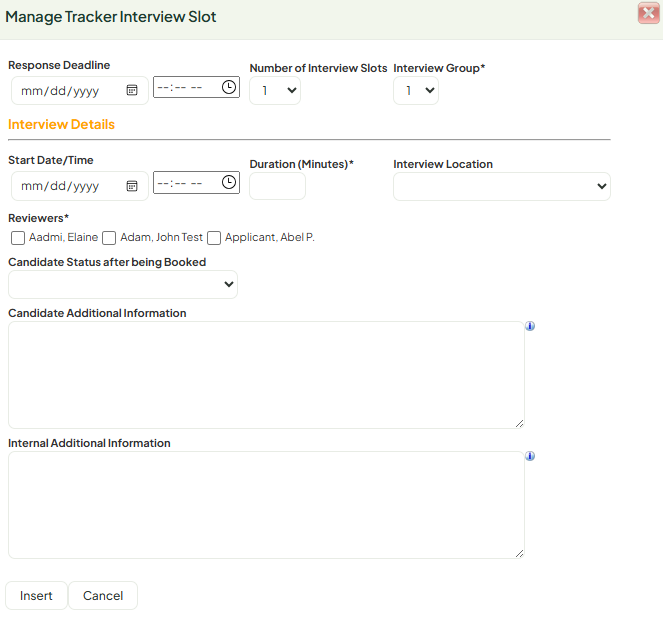
Task: Click the info icon beside Candidate Additional Information
Action: coord(530,326)
